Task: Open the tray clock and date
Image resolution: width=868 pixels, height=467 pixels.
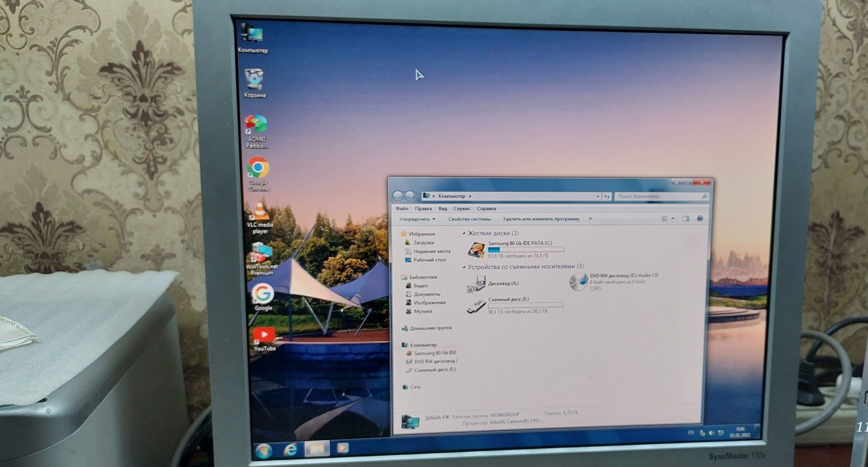Action: click(740, 432)
